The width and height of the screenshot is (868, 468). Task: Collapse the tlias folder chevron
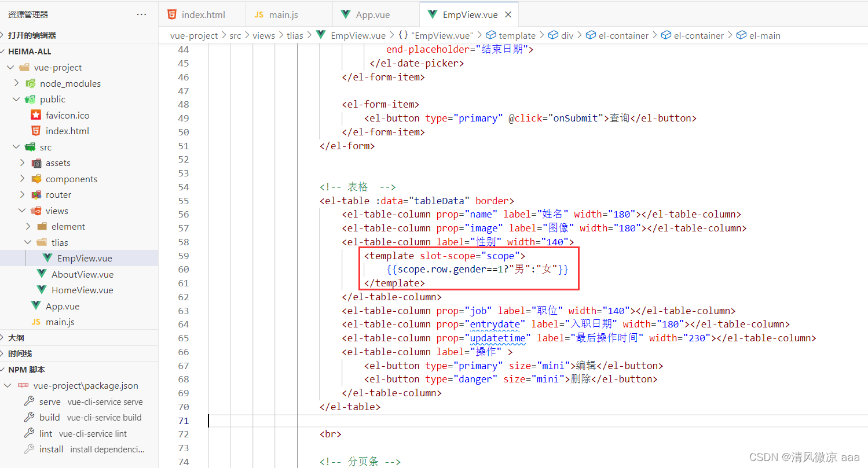point(28,242)
